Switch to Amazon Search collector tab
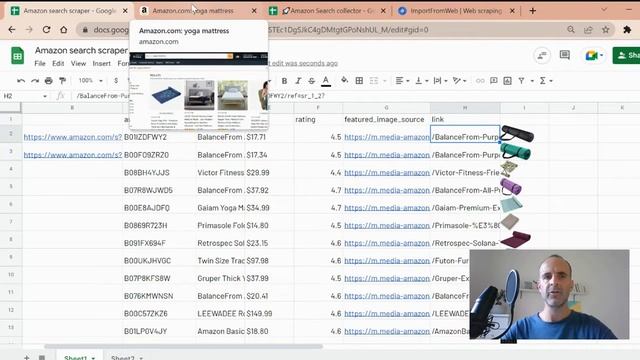The image size is (640, 360). (328, 11)
